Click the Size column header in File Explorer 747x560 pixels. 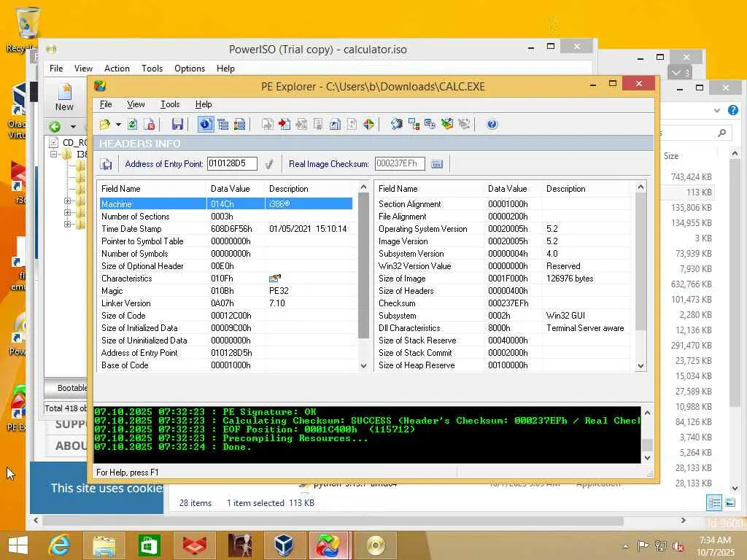pos(671,156)
